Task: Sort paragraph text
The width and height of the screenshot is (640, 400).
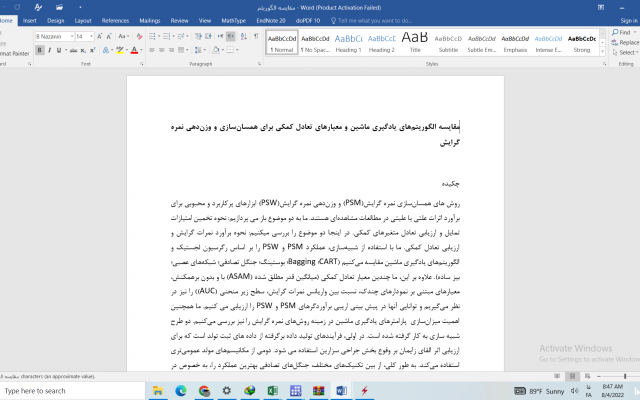Action: [244, 36]
